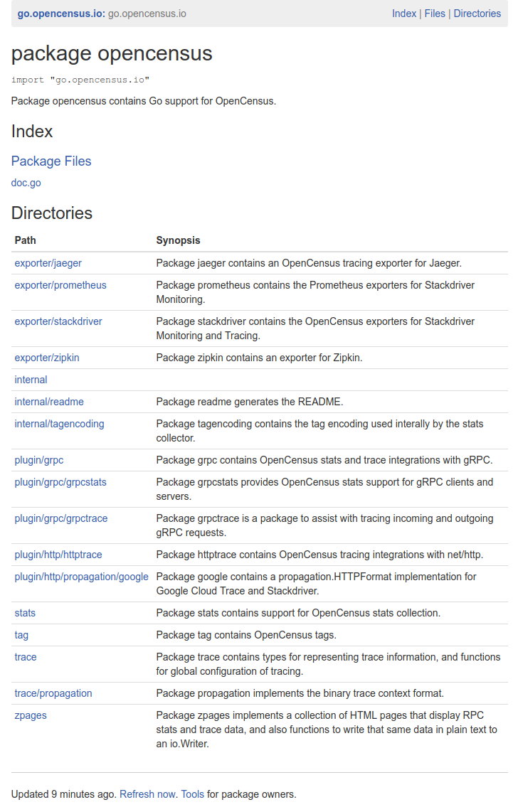Screen dimensions: 518x812
Task: Select Directories in top navigation bar
Action: [477, 14]
